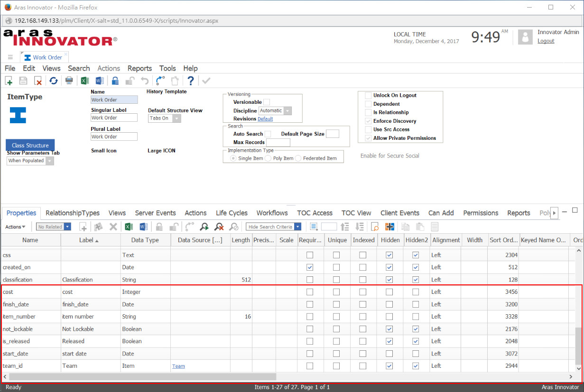
Task: Open Show Parameters Tab dropdown (When Populated)
Action: 30,161
